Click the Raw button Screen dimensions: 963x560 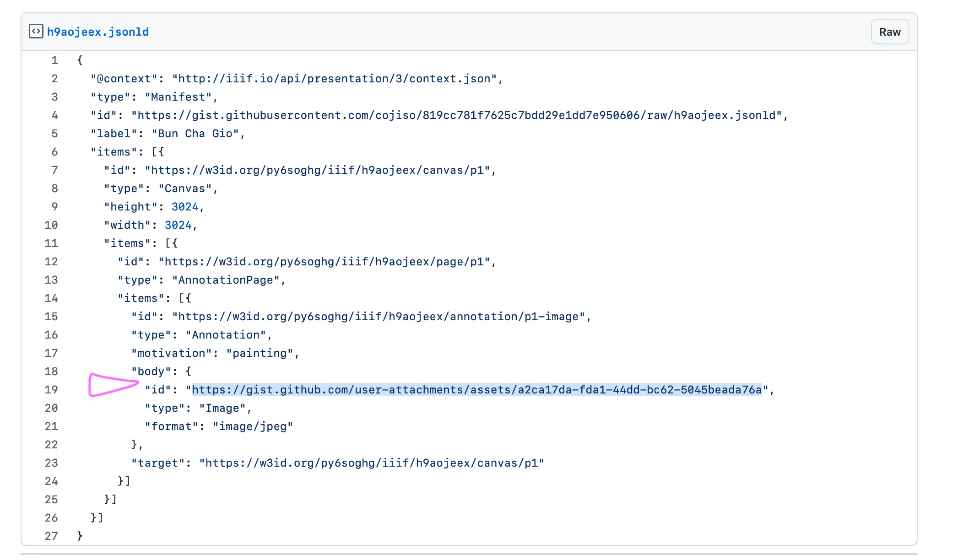click(889, 32)
